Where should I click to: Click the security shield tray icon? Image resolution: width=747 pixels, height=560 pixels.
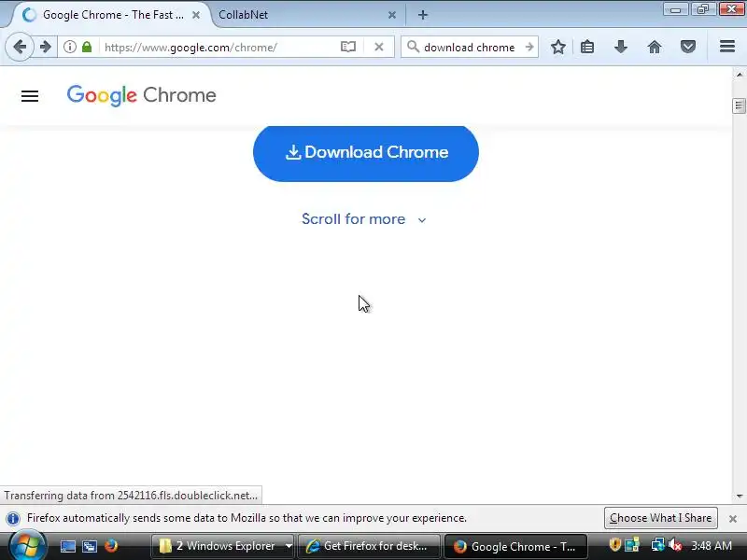tap(614, 545)
